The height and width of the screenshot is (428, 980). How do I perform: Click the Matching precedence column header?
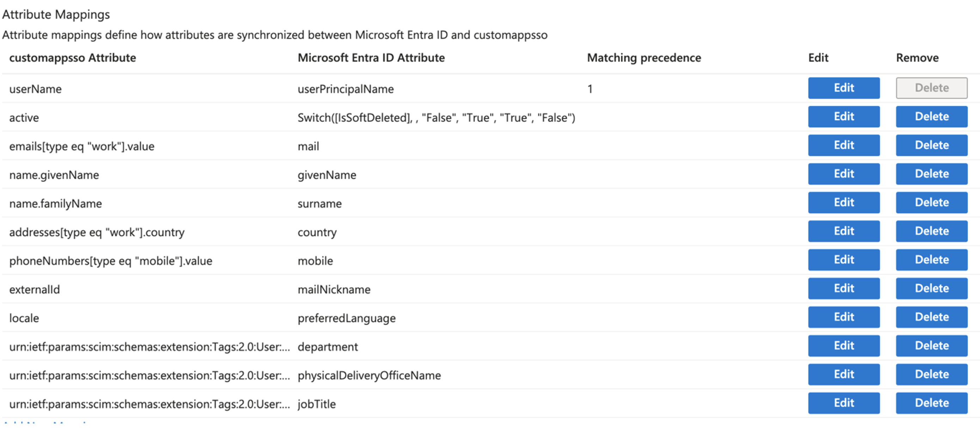coord(644,57)
